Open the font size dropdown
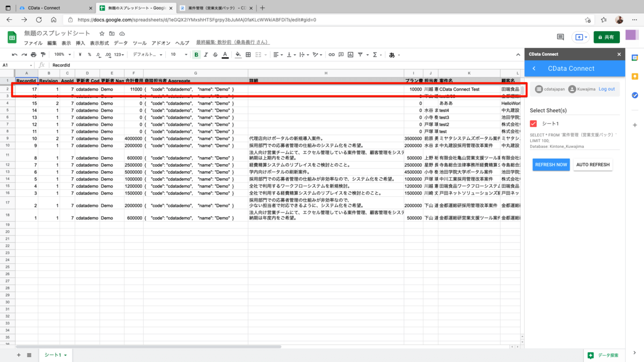The width and height of the screenshot is (644, 362). click(179, 55)
